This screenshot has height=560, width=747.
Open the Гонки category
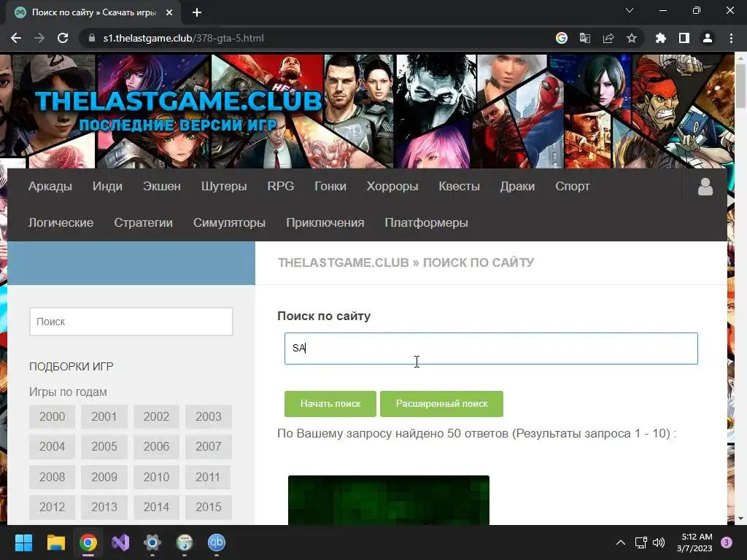pos(330,186)
